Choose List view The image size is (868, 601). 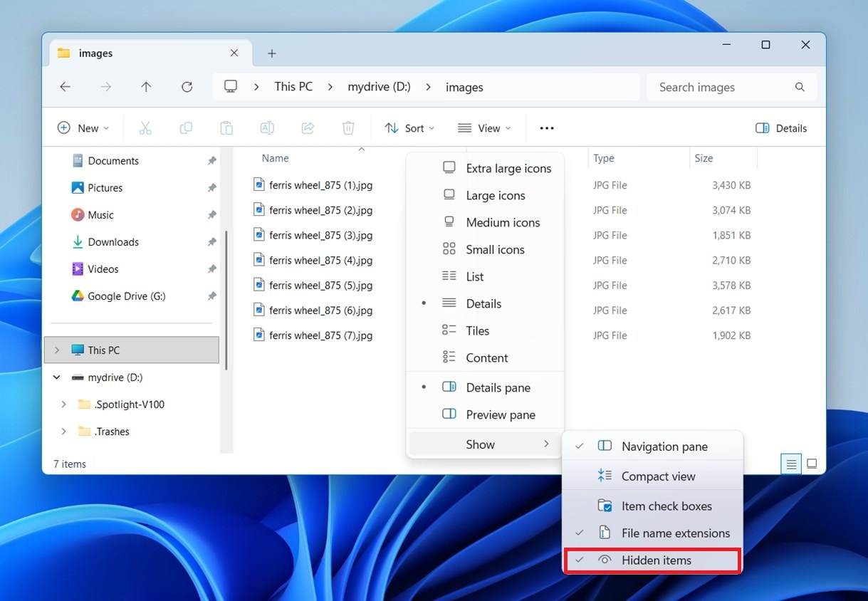[x=485, y=276]
